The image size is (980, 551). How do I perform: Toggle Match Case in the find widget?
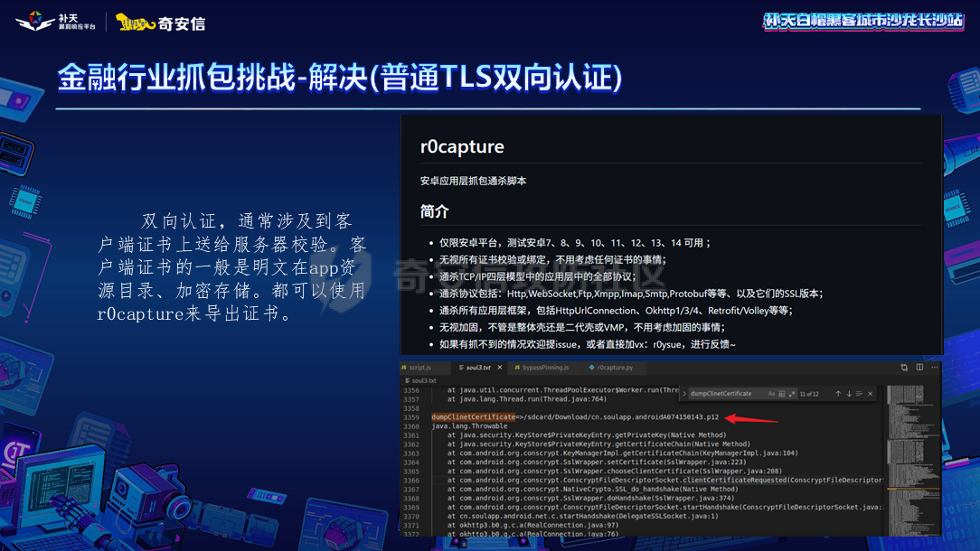pyautogui.click(x=771, y=394)
